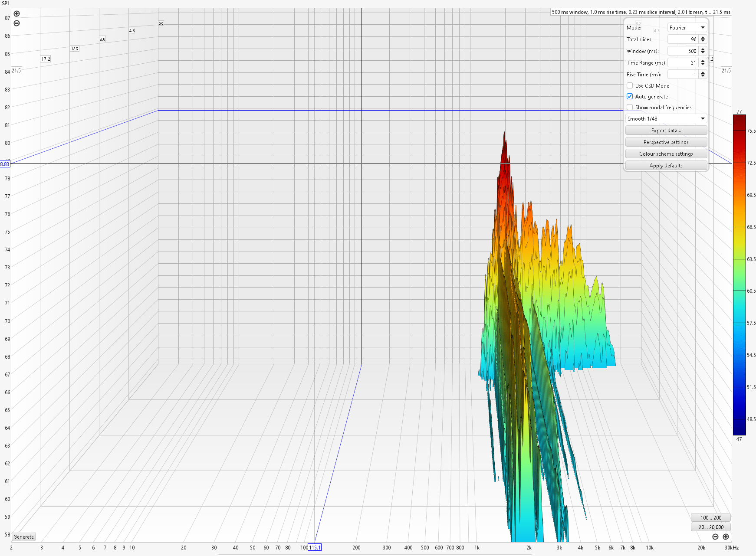Image resolution: width=756 pixels, height=556 pixels.
Task: Set frequency range with the 100 .. 200 button
Action: click(x=711, y=518)
